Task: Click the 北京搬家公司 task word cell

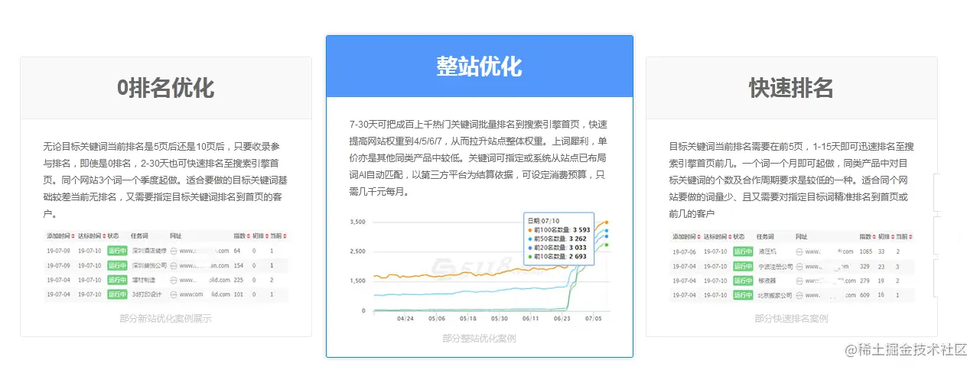Action: [x=775, y=295]
